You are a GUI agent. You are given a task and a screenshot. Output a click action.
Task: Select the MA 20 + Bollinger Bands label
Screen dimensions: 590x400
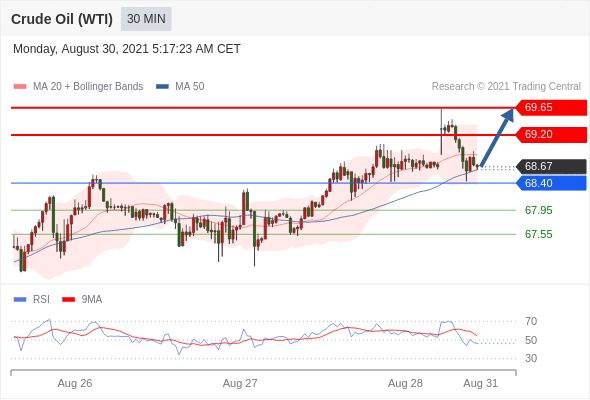click(x=88, y=87)
